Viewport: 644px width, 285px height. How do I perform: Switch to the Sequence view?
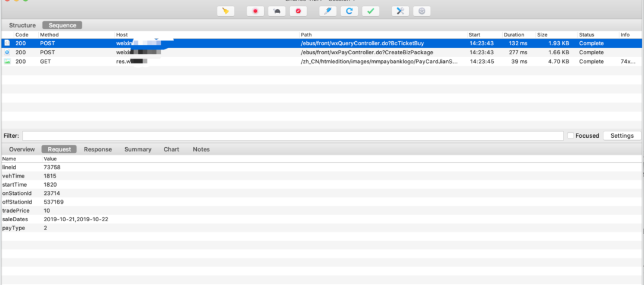63,26
